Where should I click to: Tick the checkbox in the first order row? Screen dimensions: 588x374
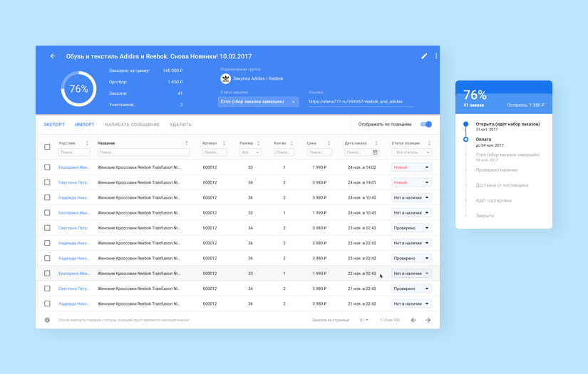tap(48, 167)
